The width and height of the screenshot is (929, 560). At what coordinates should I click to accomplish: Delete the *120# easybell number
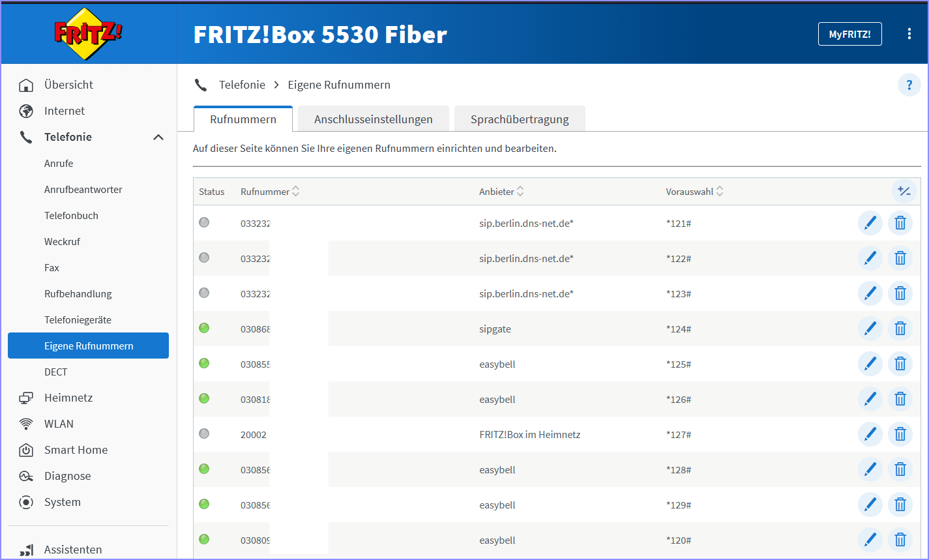click(900, 540)
